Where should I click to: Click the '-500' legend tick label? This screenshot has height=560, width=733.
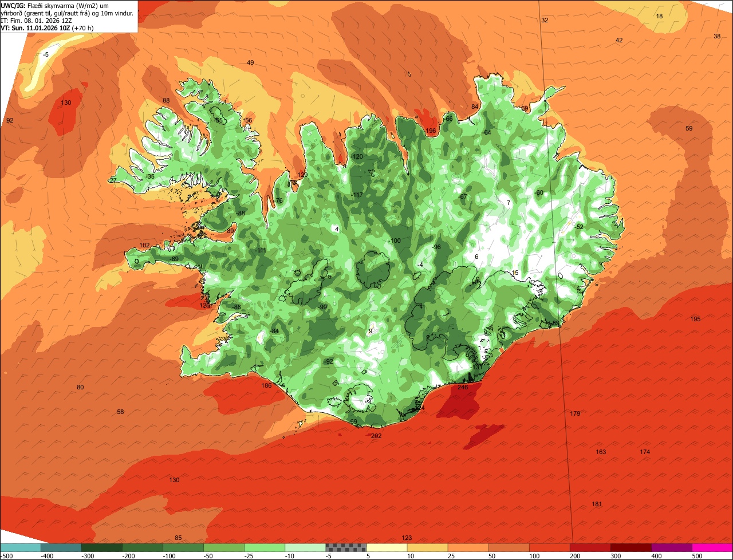6,555
